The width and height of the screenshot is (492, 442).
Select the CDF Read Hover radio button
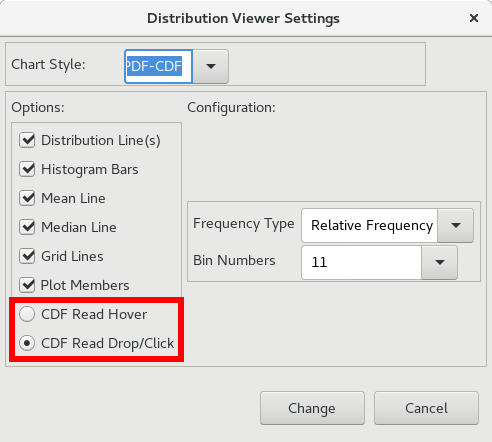click(x=27, y=314)
